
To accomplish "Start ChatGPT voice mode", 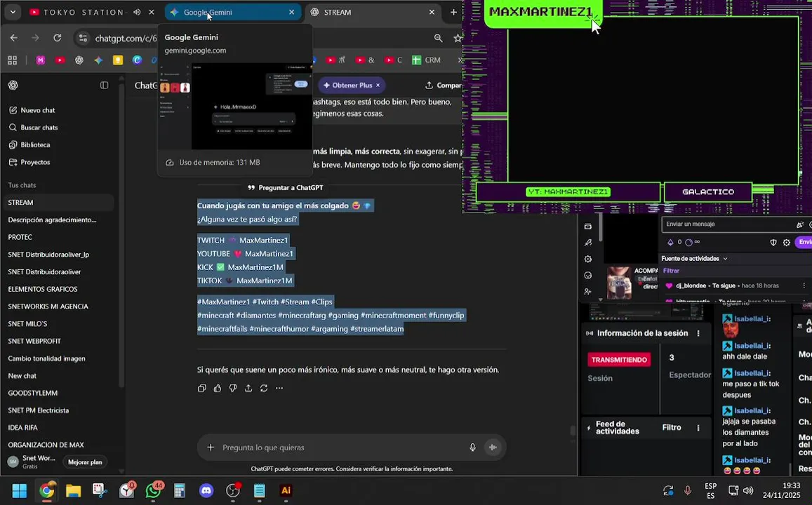I will [493, 447].
